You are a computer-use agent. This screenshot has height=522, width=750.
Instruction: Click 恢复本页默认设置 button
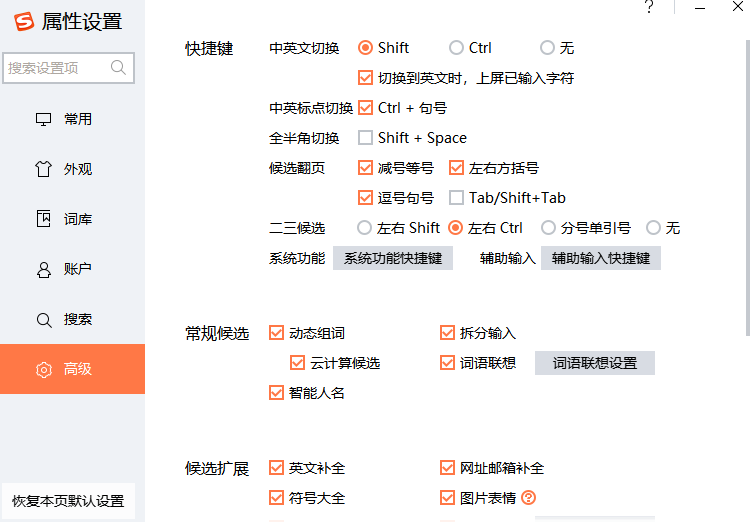point(68,501)
